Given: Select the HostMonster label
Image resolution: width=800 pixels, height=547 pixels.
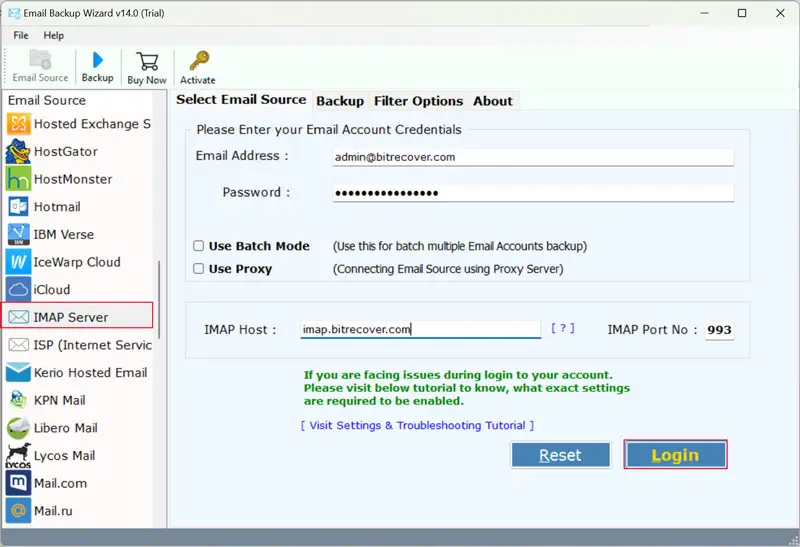Looking at the screenshot, I should (x=73, y=179).
